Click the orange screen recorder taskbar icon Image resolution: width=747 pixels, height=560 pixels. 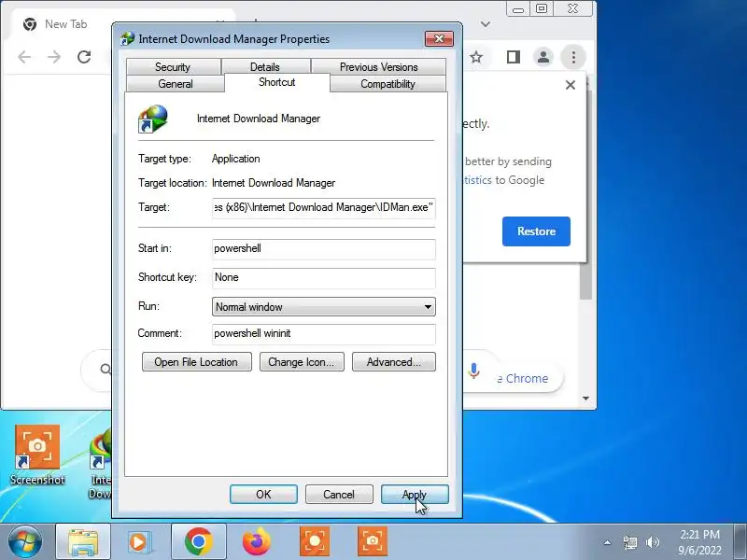(315, 542)
